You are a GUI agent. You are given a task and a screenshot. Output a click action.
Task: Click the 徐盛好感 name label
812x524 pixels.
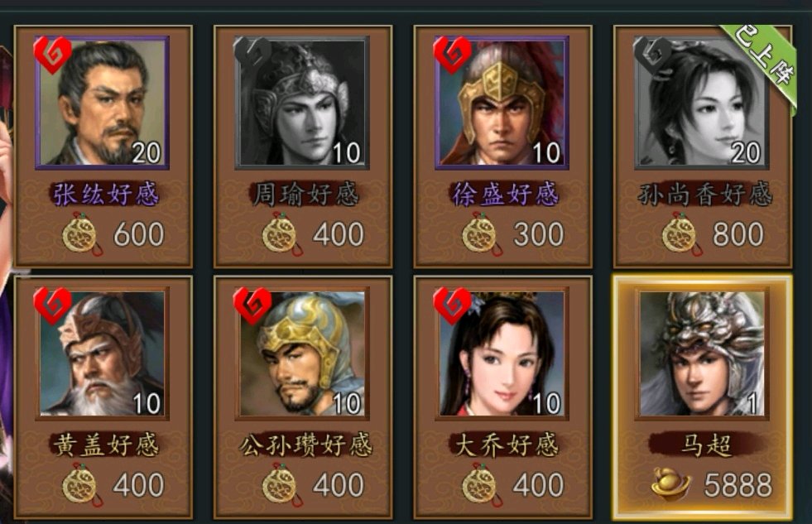coord(504,195)
